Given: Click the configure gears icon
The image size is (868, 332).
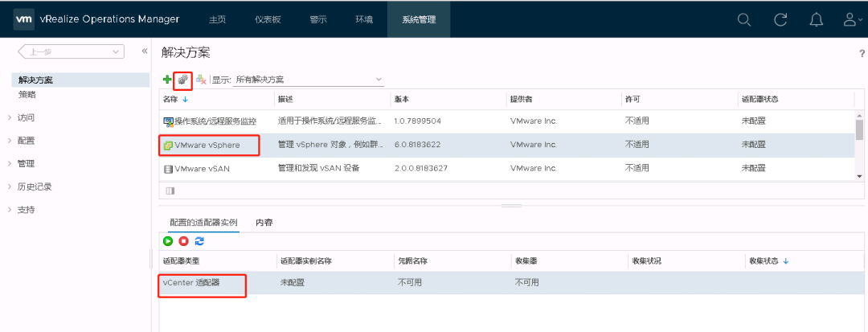Looking at the screenshot, I should pos(183,80).
